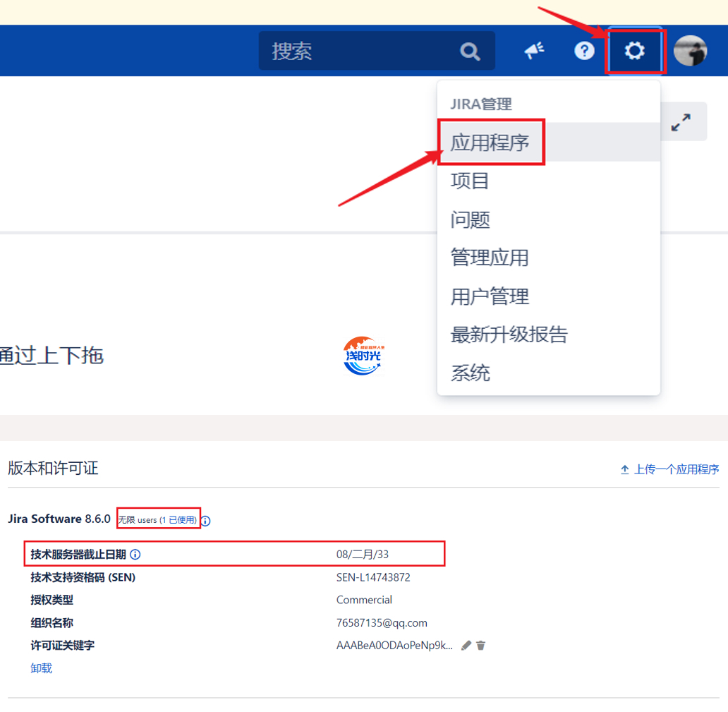The height and width of the screenshot is (712, 728).
Task: Select 项目 in the admin menu
Action: coord(470,181)
